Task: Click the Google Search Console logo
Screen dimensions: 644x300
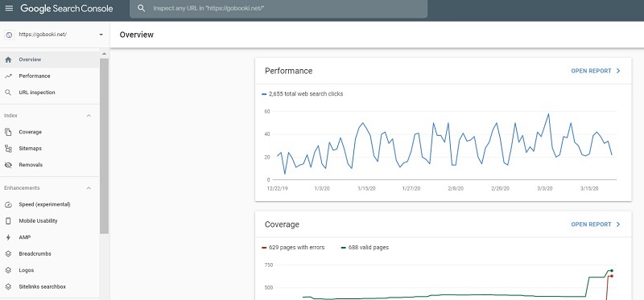Action: [x=67, y=8]
